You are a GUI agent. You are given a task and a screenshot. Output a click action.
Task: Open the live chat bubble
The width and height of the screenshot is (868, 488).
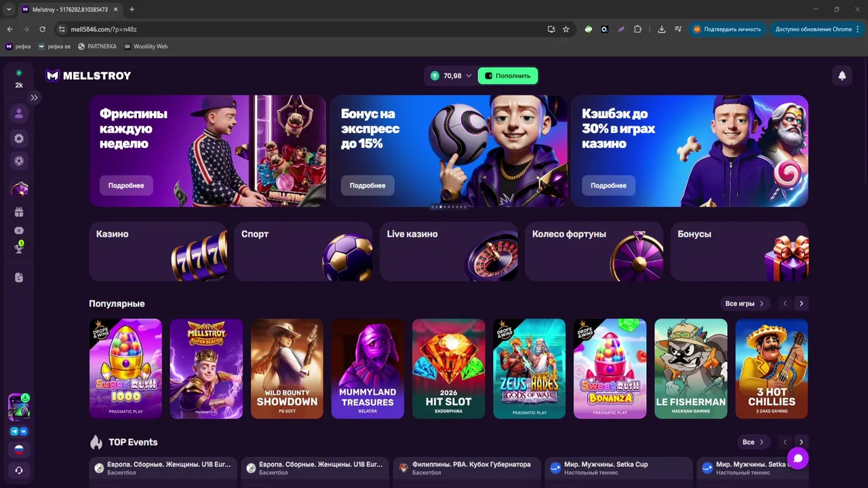point(798,458)
